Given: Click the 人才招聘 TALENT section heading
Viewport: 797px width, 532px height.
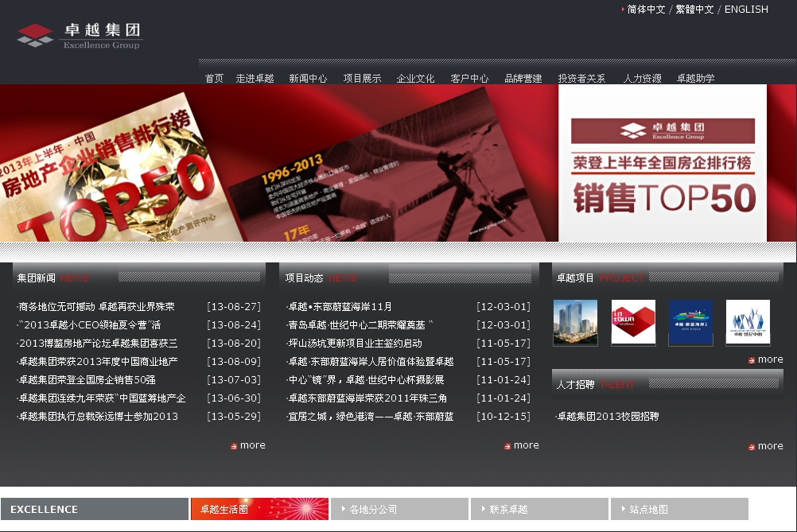Looking at the screenshot, I should click(x=595, y=385).
